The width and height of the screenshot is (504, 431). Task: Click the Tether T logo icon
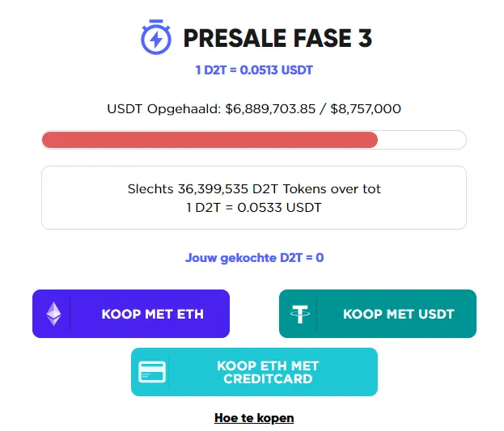300,314
